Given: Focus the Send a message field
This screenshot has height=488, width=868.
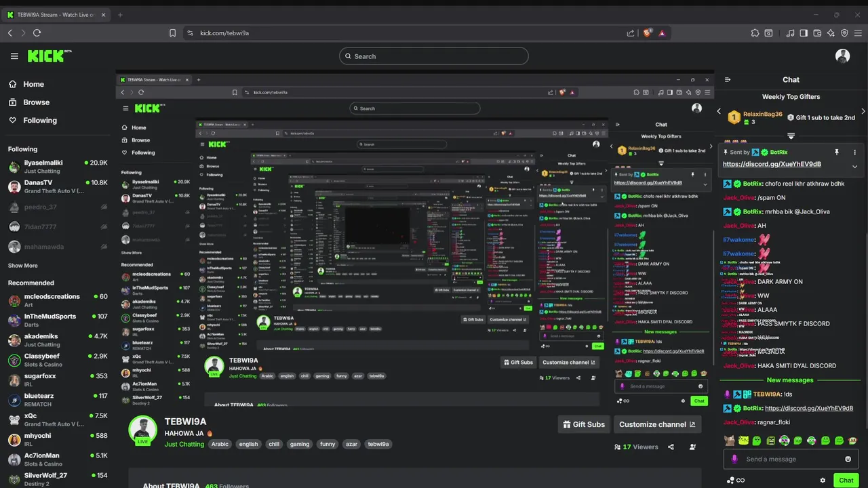Looking at the screenshot, I should (x=790, y=459).
